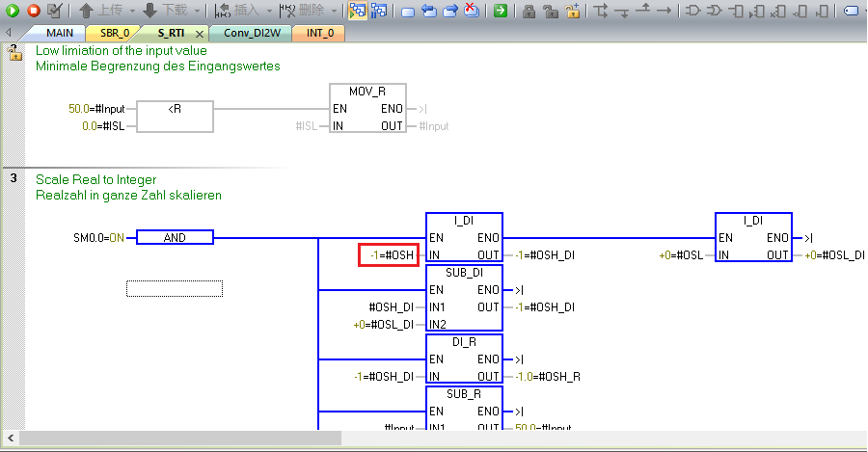The width and height of the screenshot is (868, 452).
Task: Click the yellow padlock icon
Action: click(573, 11)
